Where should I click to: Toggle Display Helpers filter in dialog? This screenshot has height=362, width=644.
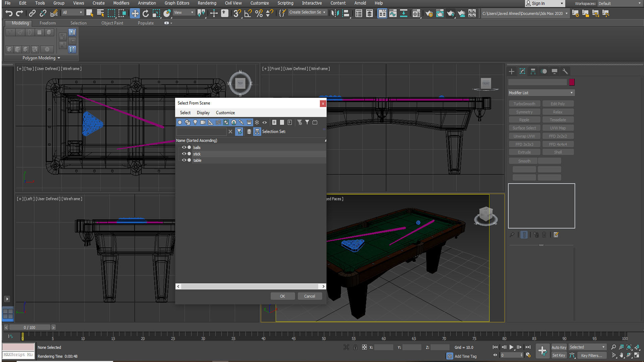tap(211, 122)
